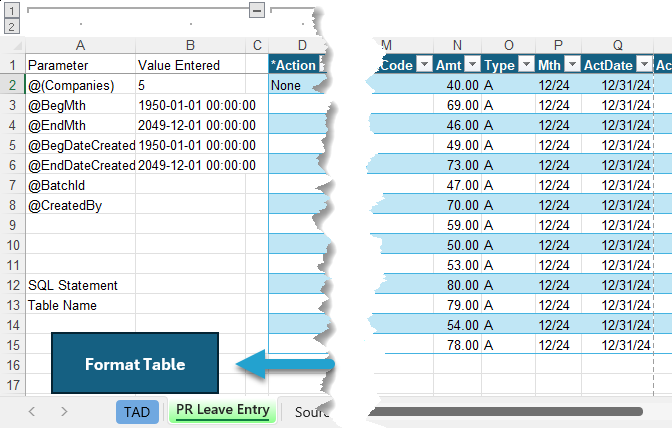Open the Mth column filter dropdown
Screen dimensions: 672x428
(572, 64)
